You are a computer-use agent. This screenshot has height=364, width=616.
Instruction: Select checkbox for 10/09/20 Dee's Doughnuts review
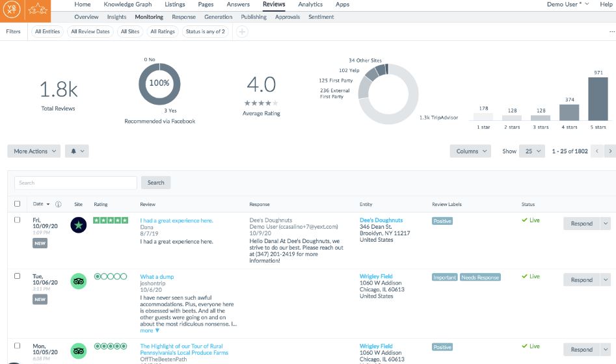(18, 220)
